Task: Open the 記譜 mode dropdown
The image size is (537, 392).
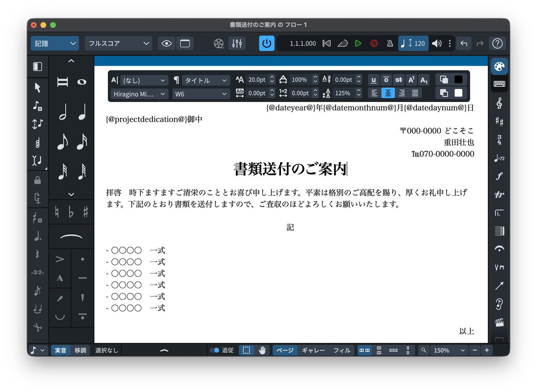Action: coord(55,43)
